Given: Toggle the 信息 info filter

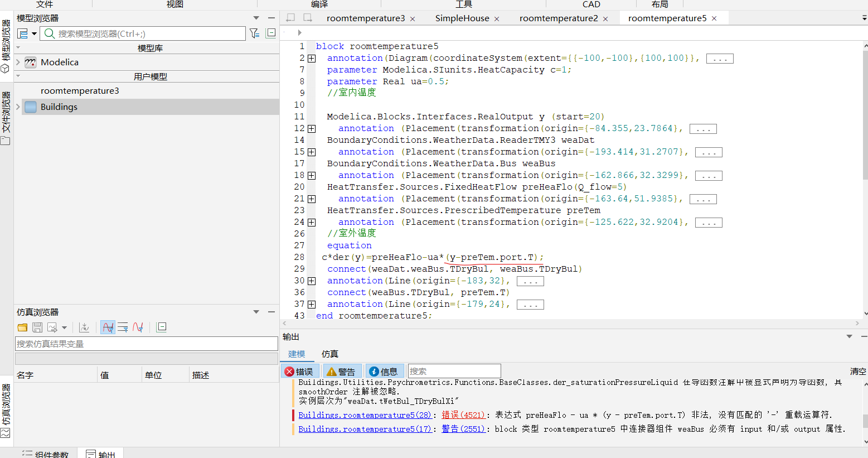Looking at the screenshot, I should (384, 372).
